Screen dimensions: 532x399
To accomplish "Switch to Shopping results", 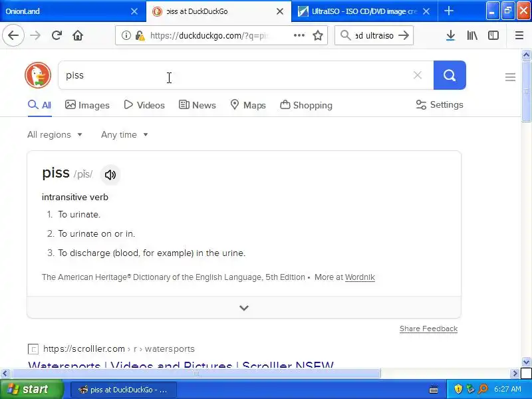I will pyautogui.click(x=306, y=105).
